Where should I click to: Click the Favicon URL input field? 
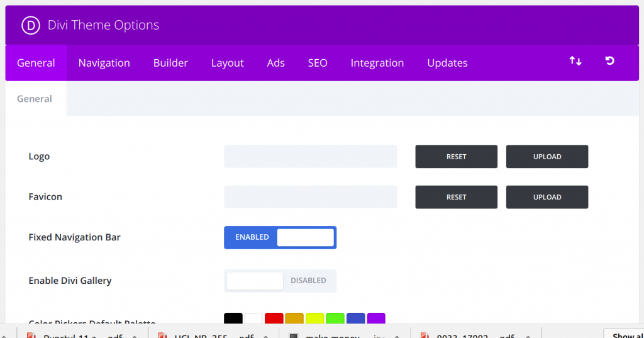coord(311,197)
